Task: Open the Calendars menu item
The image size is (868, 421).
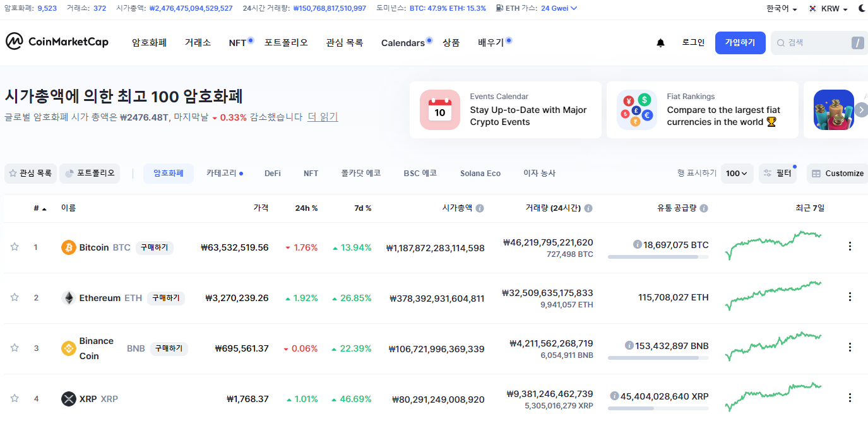Action: (x=403, y=43)
